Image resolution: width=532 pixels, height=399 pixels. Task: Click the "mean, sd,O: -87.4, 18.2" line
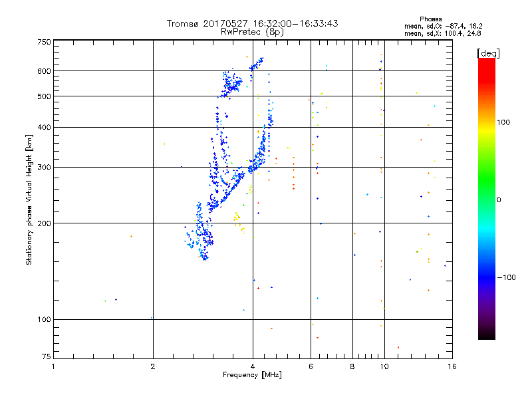click(x=443, y=26)
